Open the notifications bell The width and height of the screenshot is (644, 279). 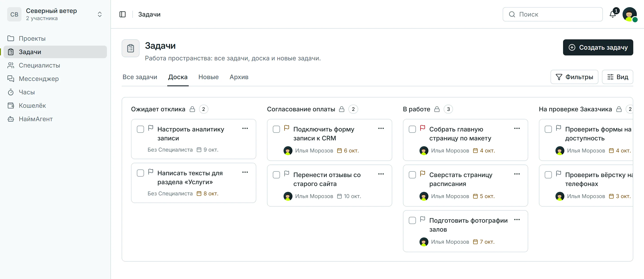[x=612, y=14]
